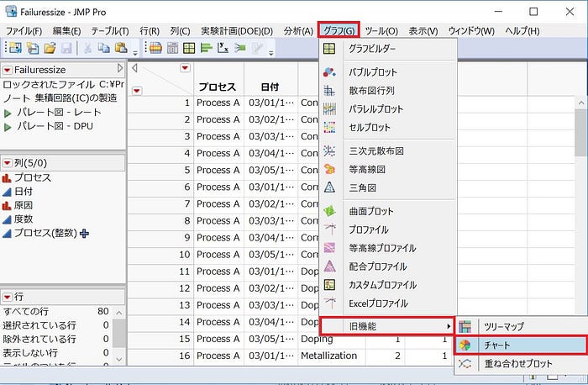Open the 行(R) menu
This screenshot has width=588, height=385.
click(x=150, y=31)
